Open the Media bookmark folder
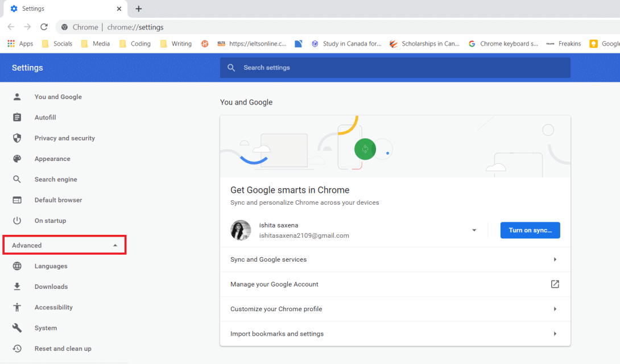Image resolution: width=620 pixels, height=364 pixels. tap(96, 43)
